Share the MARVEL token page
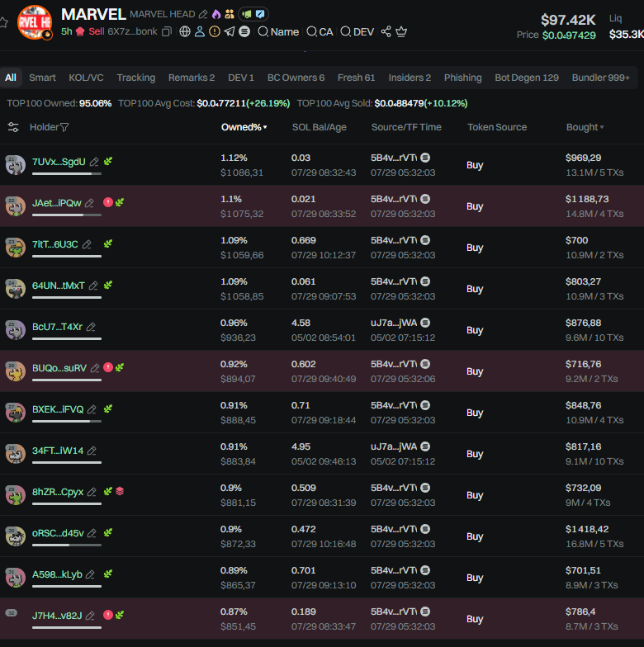 386,31
